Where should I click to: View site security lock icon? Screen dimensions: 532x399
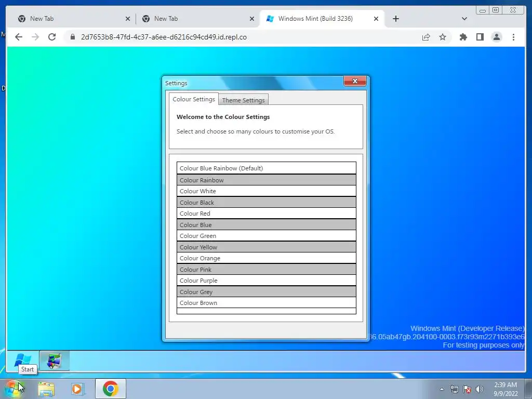72,37
